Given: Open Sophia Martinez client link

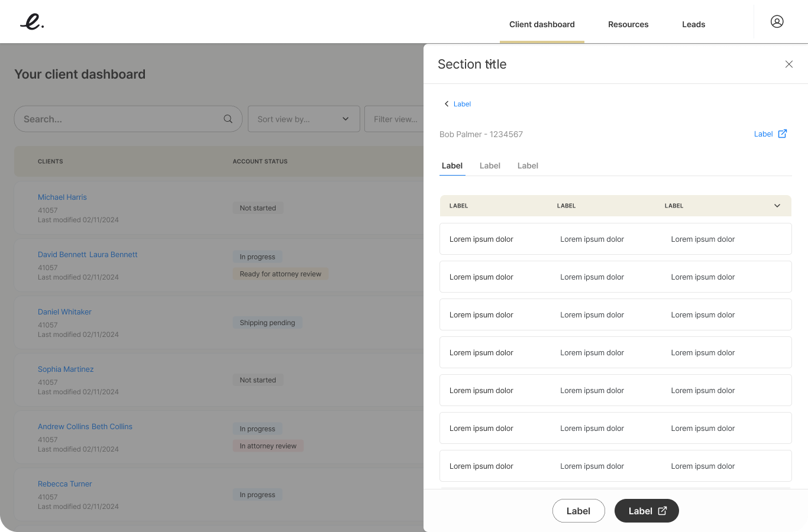Looking at the screenshot, I should (x=66, y=369).
